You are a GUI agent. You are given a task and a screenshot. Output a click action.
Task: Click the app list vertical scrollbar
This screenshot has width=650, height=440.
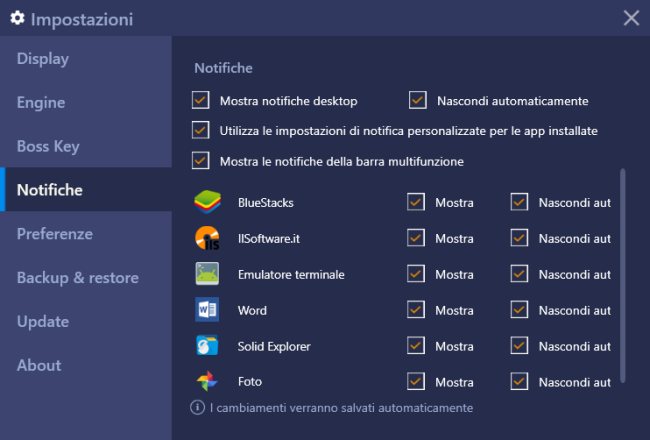pyautogui.click(x=622, y=275)
